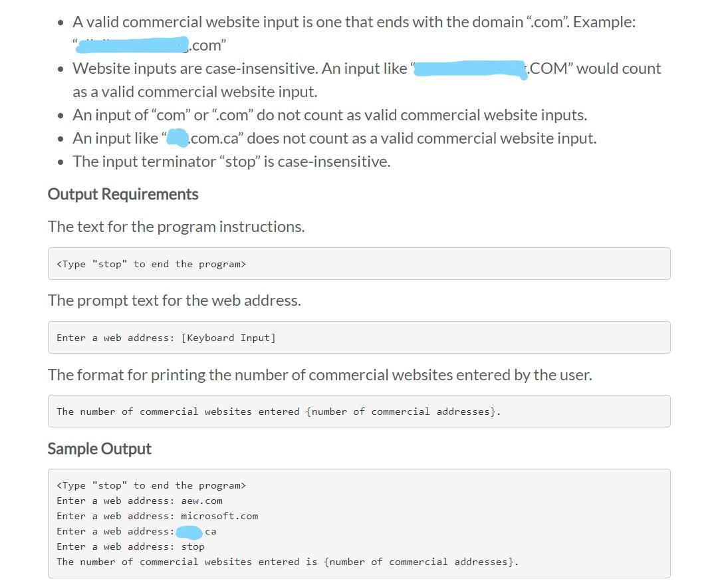Click the "Enter a web address: stop" line
This screenshot has height=581, width=728.
pyautogui.click(x=130, y=546)
